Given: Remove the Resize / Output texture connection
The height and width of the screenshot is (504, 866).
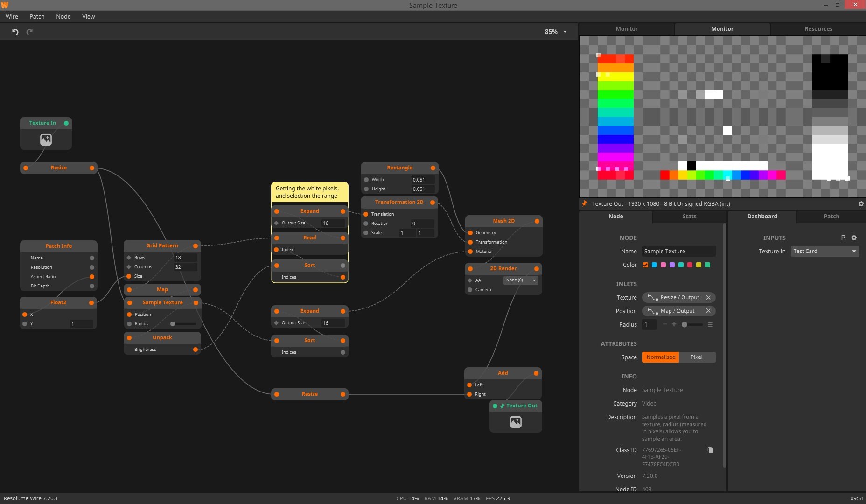Looking at the screenshot, I should click(x=708, y=297).
